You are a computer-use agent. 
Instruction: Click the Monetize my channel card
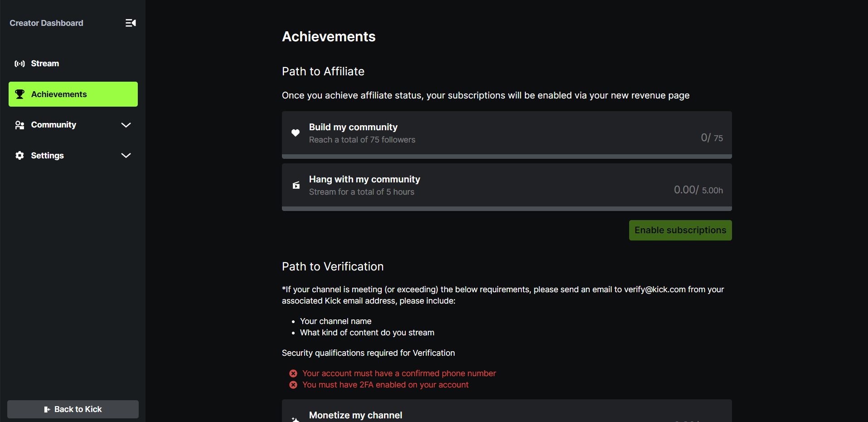pos(507,413)
